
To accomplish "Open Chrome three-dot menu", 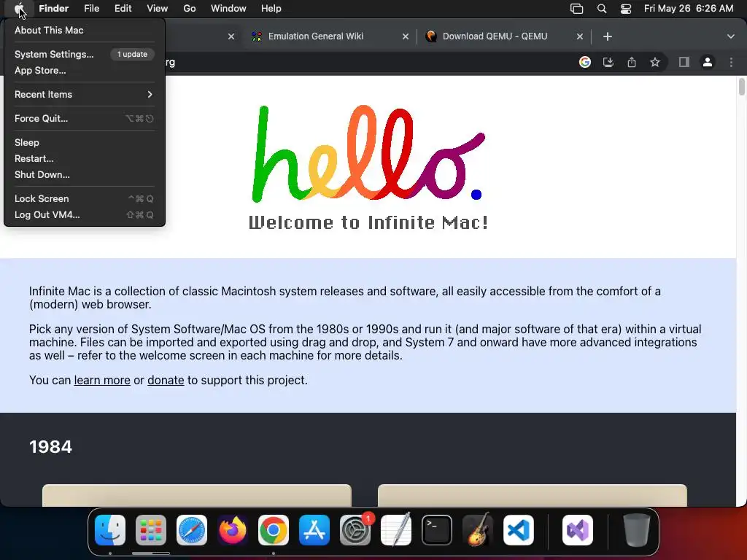I will pyautogui.click(x=731, y=62).
